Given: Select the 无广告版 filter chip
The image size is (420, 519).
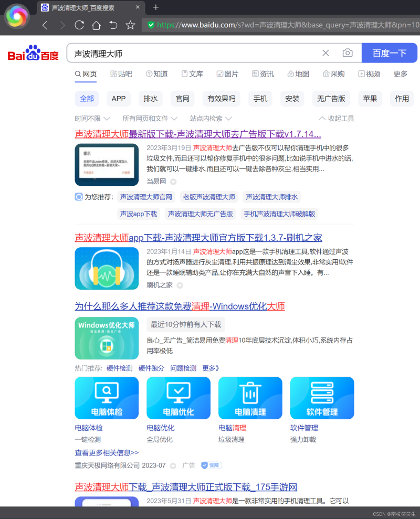Looking at the screenshot, I should coord(331,99).
